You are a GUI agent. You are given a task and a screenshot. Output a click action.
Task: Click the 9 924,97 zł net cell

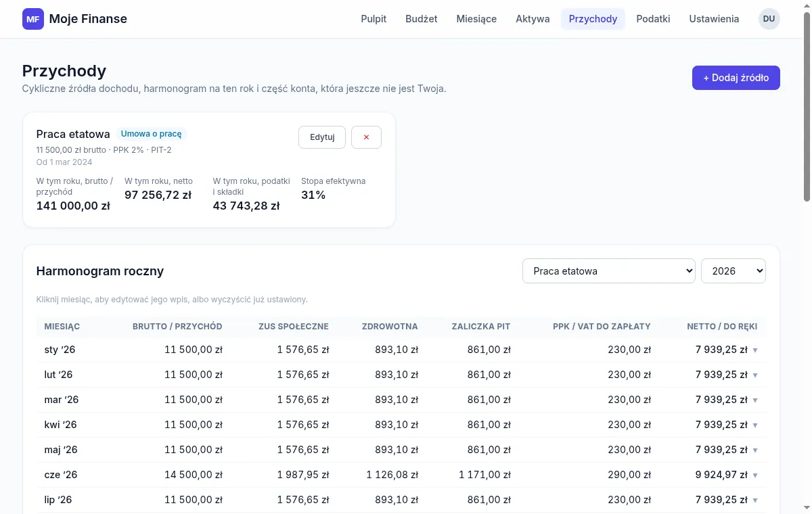point(721,475)
